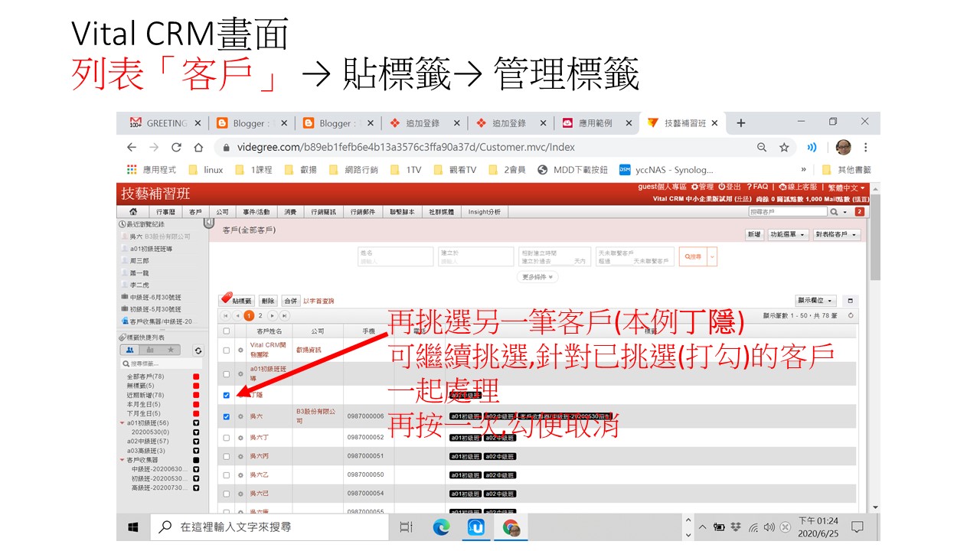Image resolution: width=980 pixels, height=551 pixels.
Task: Open 以字首查詢 link
Action: pos(319,302)
